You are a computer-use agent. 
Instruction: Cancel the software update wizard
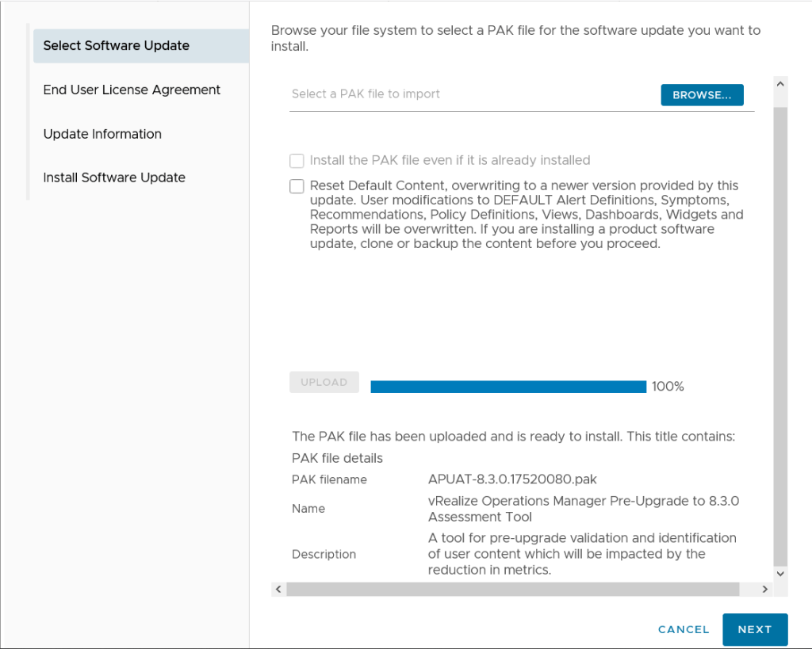(684, 629)
